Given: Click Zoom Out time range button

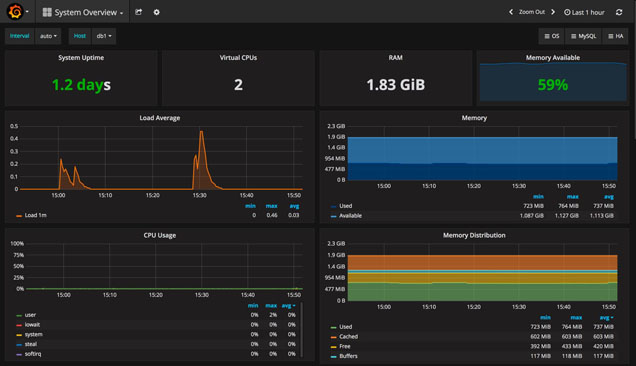Looking at the screenshot, I should [532, 12].
